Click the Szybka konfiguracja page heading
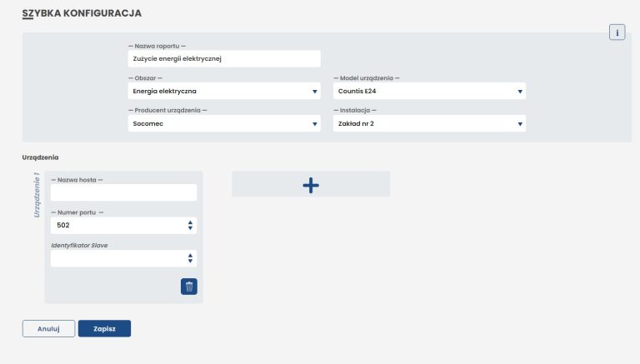This screenshot has width=640, height=364. [x=82, y=13]
